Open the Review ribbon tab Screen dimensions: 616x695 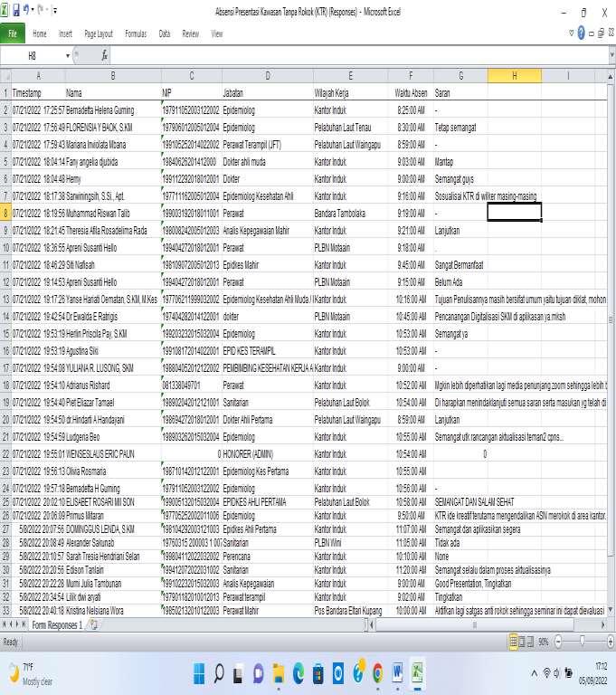[x=191, y=33]
